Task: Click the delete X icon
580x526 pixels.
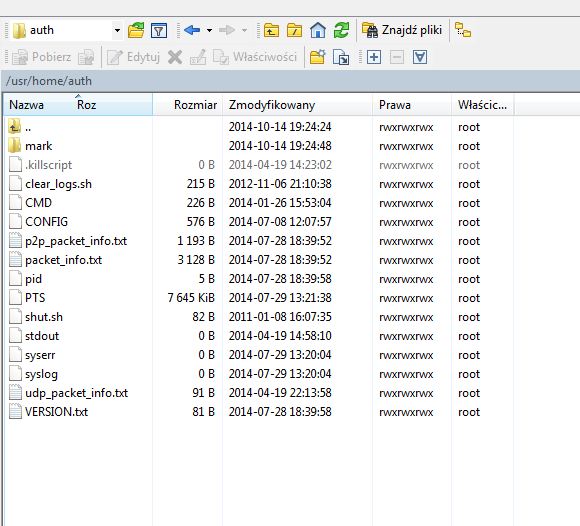Action: (x=175, y=57)
